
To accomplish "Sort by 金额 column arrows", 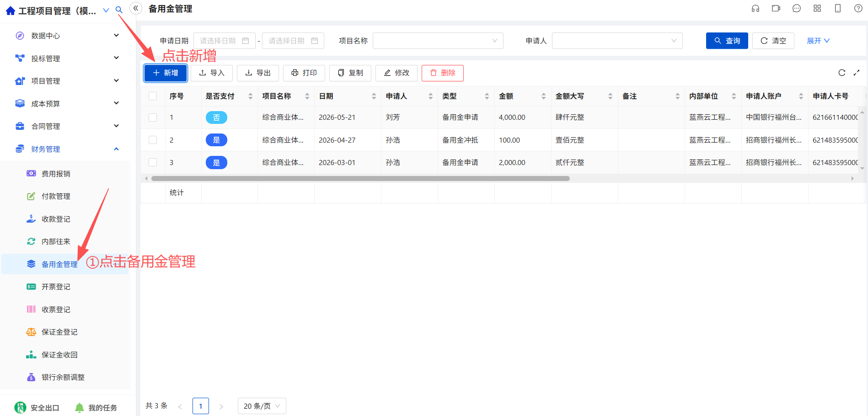I will coord(543,96).
